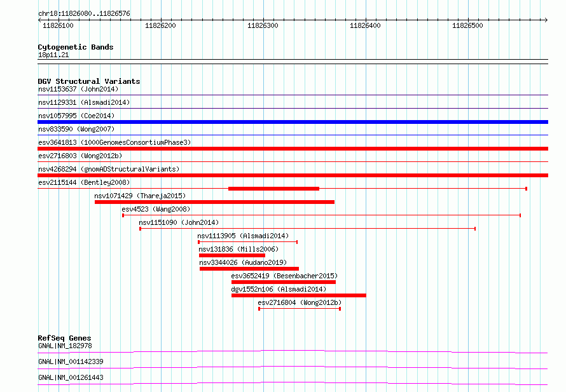Click the thin esv4523 (Wang2008) variant line
566x392 pixels.
(x=322, y=215)
